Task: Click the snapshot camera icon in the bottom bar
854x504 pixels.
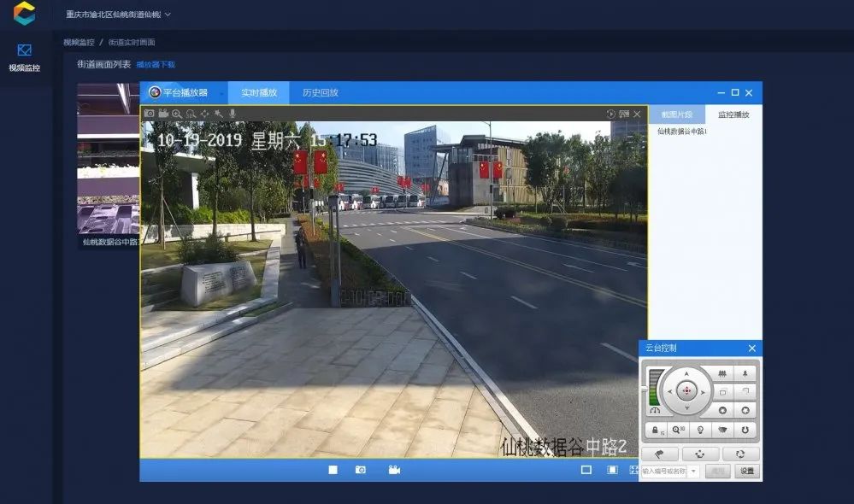Action: [x=361, y=470]
